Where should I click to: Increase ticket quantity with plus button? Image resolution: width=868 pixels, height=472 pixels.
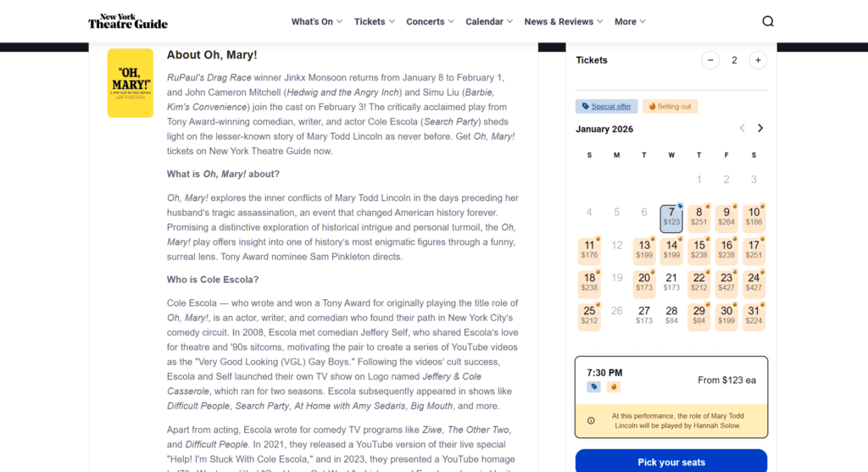(758, 60)
